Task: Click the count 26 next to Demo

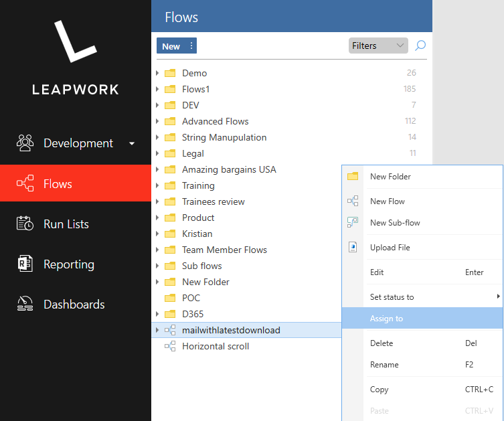Action: (x=412, y=73)
